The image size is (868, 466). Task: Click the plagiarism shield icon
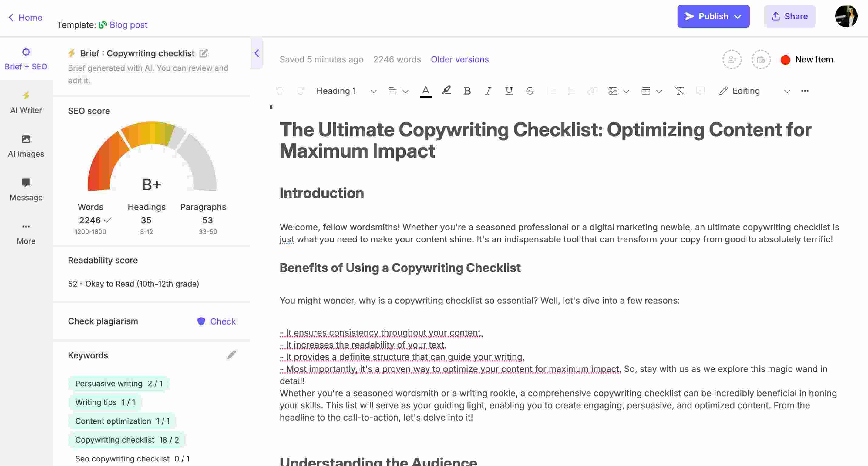[x=201, y=321]
